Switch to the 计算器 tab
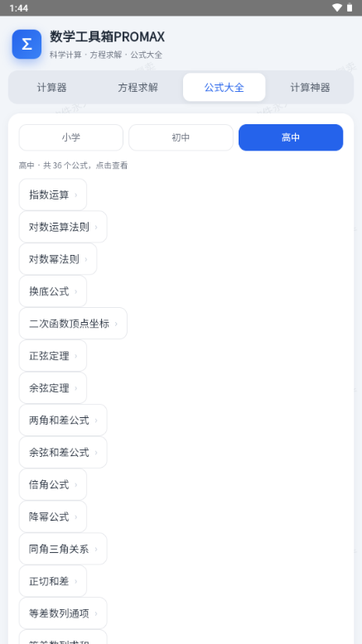The width and height of the screenshot is (362, 644). pos(51,88)
